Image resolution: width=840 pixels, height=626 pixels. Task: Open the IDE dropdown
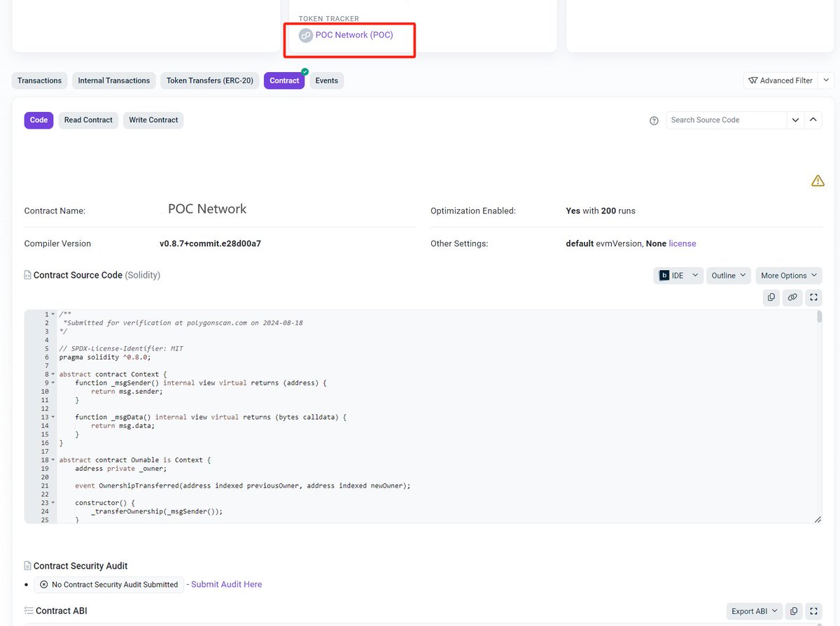click(678, 276)
